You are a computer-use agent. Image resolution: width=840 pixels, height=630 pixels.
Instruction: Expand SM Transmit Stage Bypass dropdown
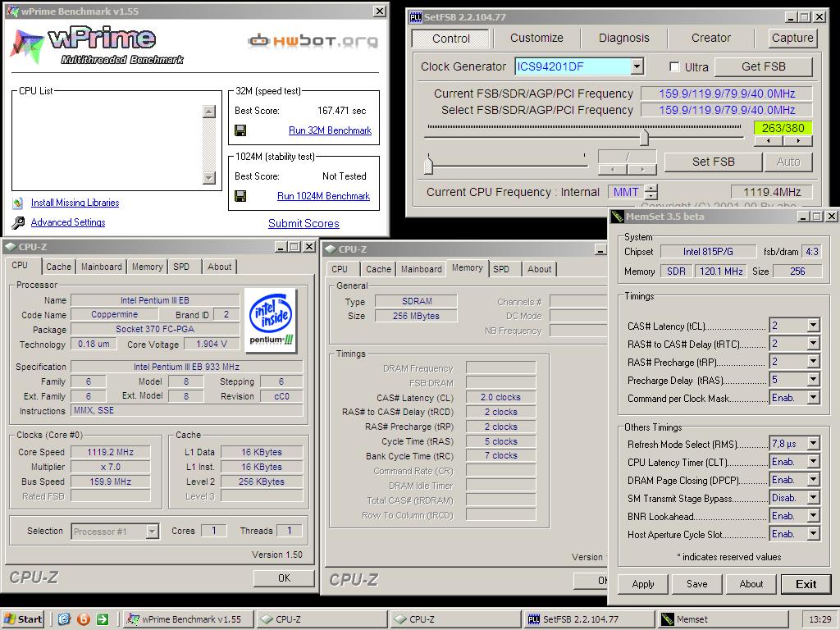(x=813, y=498)
